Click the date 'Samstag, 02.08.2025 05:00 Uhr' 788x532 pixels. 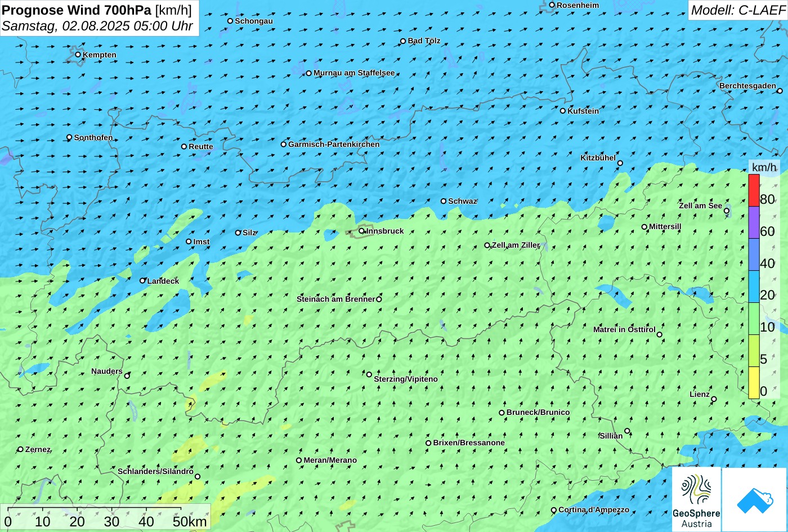click(97, 26)
